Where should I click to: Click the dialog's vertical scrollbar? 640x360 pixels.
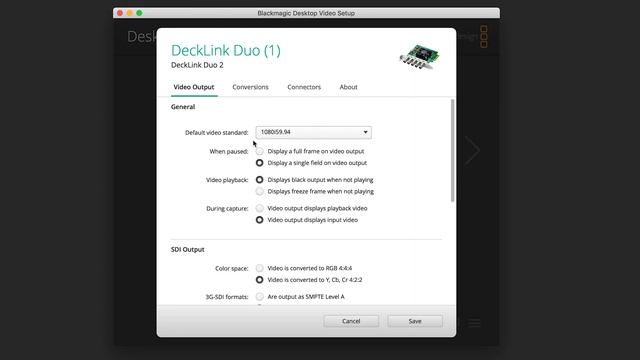tap(452, 150)
